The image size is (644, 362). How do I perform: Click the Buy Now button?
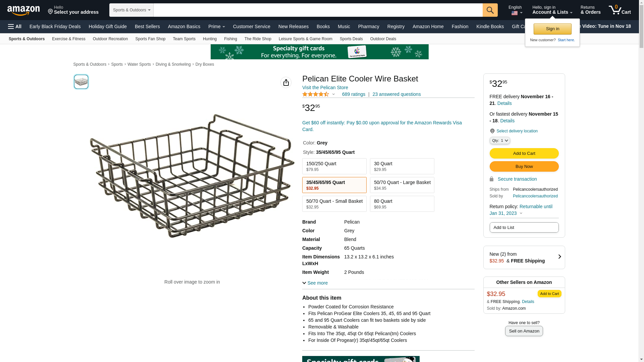(x=524, y=167)
